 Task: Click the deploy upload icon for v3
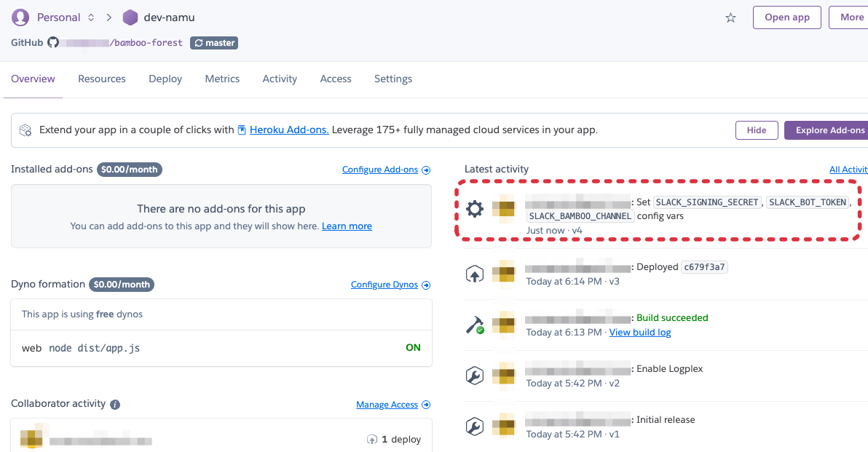point(474,274)
